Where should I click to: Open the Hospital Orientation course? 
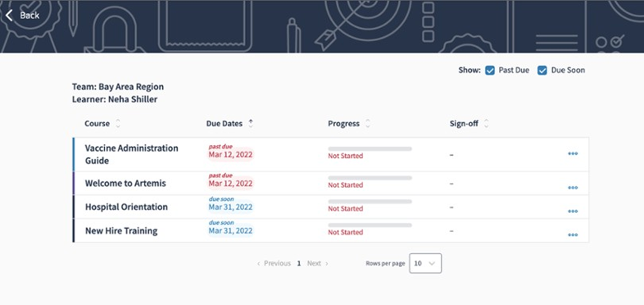[x=125, y=207]
